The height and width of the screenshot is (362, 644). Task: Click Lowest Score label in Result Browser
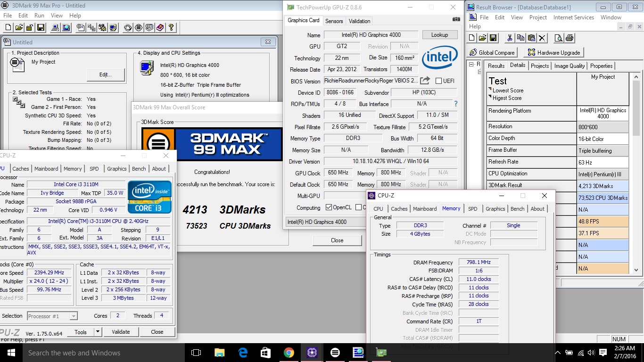[508, 90]
